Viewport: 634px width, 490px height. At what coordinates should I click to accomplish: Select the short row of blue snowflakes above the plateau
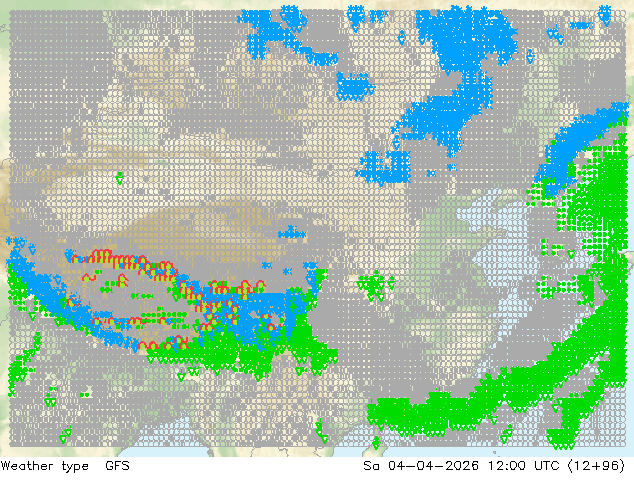[x=292, y=233]
